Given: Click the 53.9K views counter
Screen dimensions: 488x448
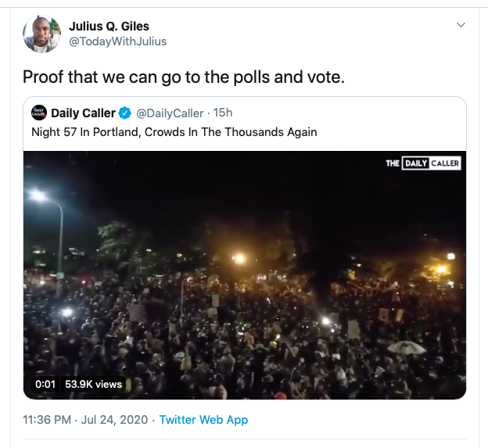Looking at the screenshot, I should 93,384.
